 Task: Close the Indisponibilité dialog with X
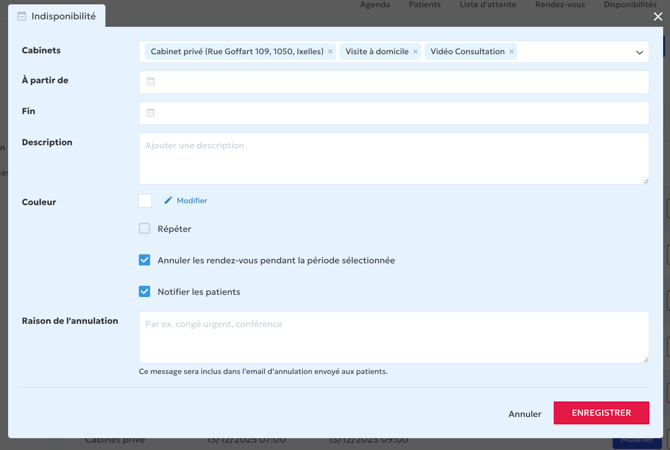[x=657, y=17]
